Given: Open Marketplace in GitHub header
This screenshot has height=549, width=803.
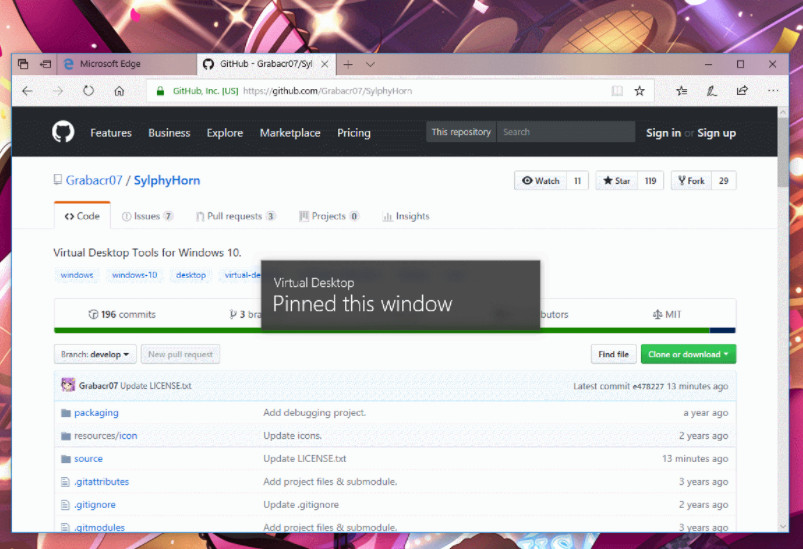Looking at the screenshot, I should click(290, 133).
